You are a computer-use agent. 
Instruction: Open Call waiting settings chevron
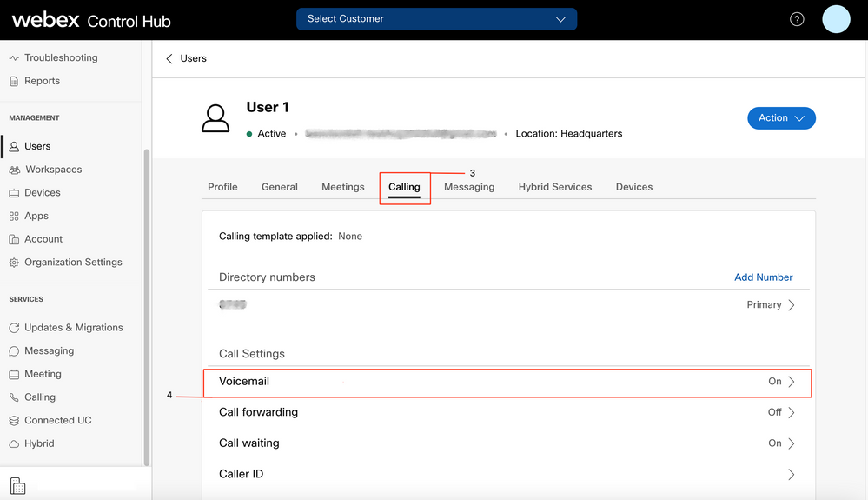(791, 443)
